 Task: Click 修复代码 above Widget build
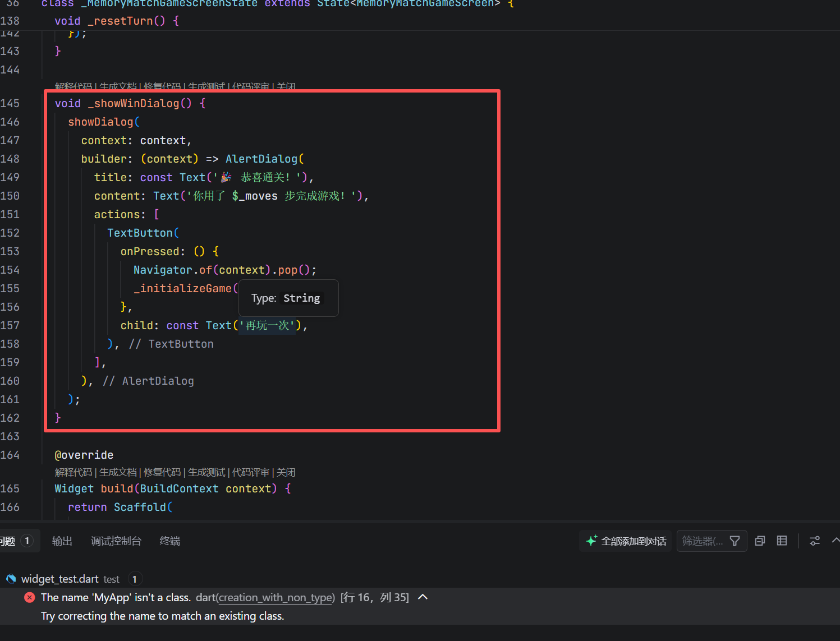pos(162,472)
